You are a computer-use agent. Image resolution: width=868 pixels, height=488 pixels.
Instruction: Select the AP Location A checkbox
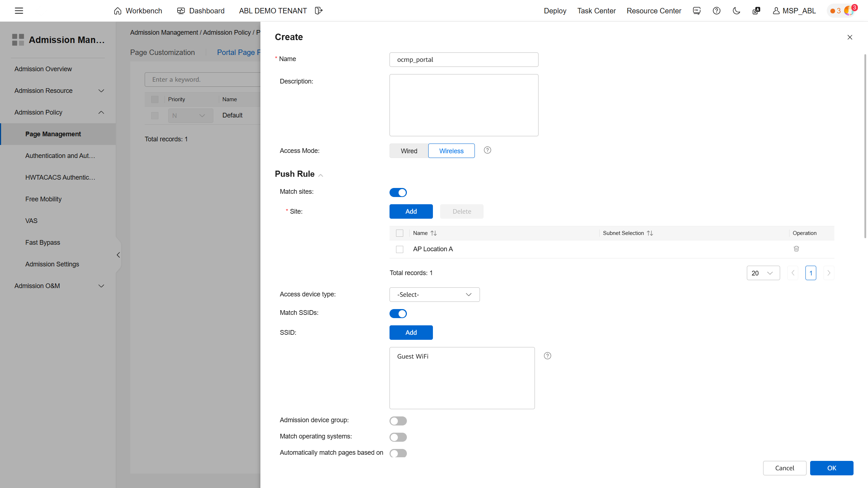pyautogui.click(x=400, y=249)
